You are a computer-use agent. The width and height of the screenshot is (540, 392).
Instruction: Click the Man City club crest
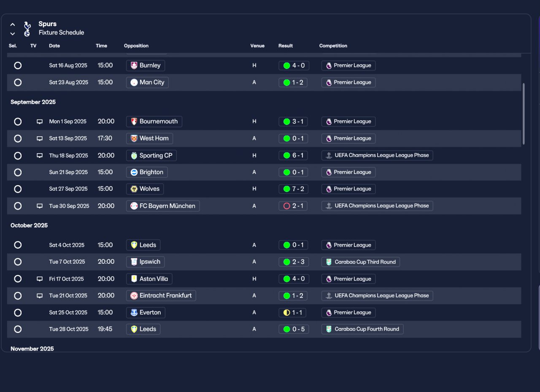tap(134, 82)
